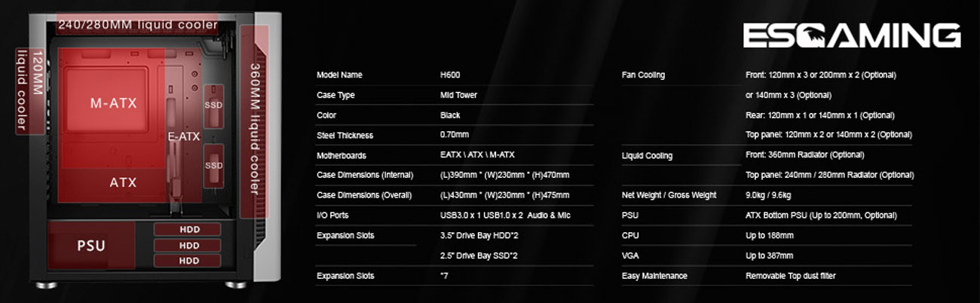Viewport: 980px width, 303px height.
Task: Click the 'Rear: 120mm x 1 or 140mm x 1' value
Action: click(x=819, y=115)
